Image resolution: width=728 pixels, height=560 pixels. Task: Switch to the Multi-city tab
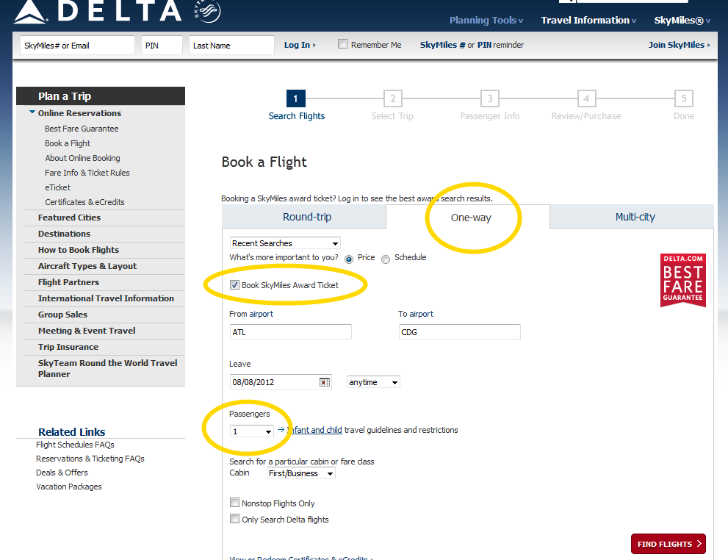tap(635, 217)
